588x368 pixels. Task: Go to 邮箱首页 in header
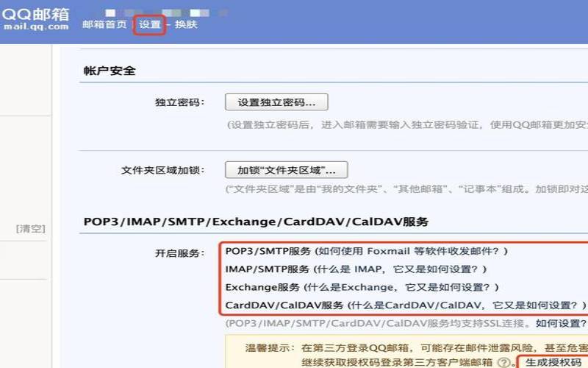pos(104,24)
